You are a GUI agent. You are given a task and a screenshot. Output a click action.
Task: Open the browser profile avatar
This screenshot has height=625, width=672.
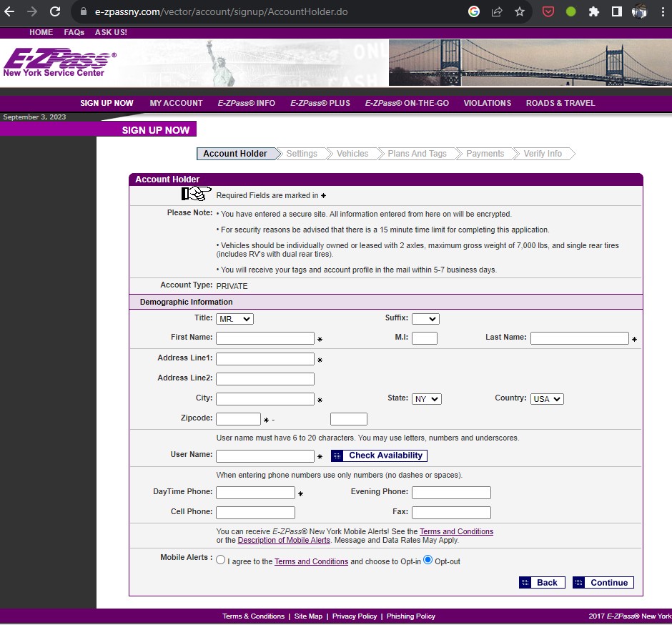tap(639, 11)
